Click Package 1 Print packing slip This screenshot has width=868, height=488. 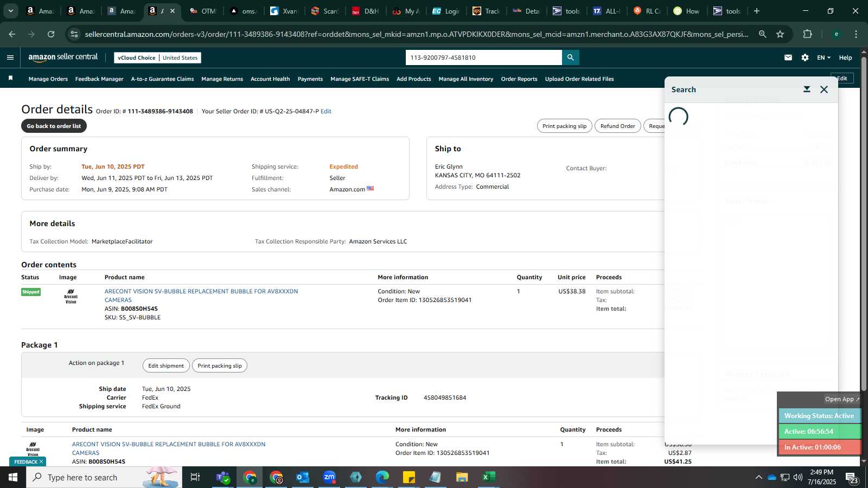[x=220, y=365]
